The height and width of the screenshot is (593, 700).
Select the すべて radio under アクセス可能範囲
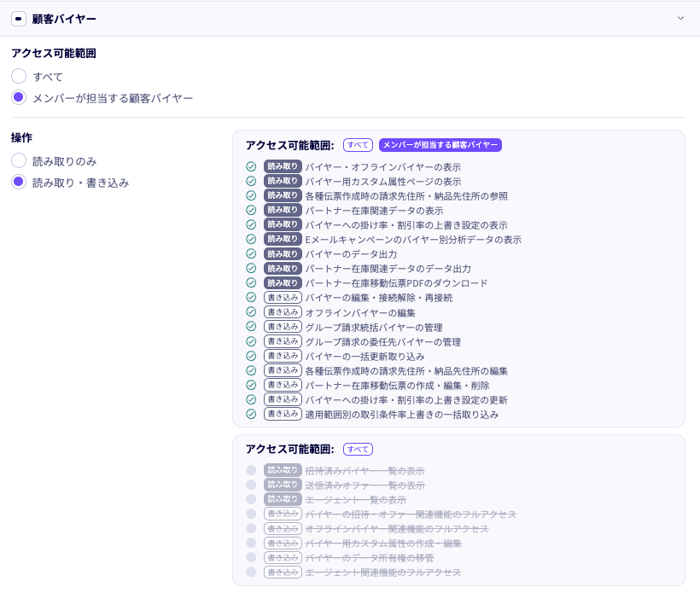[17, 76]
